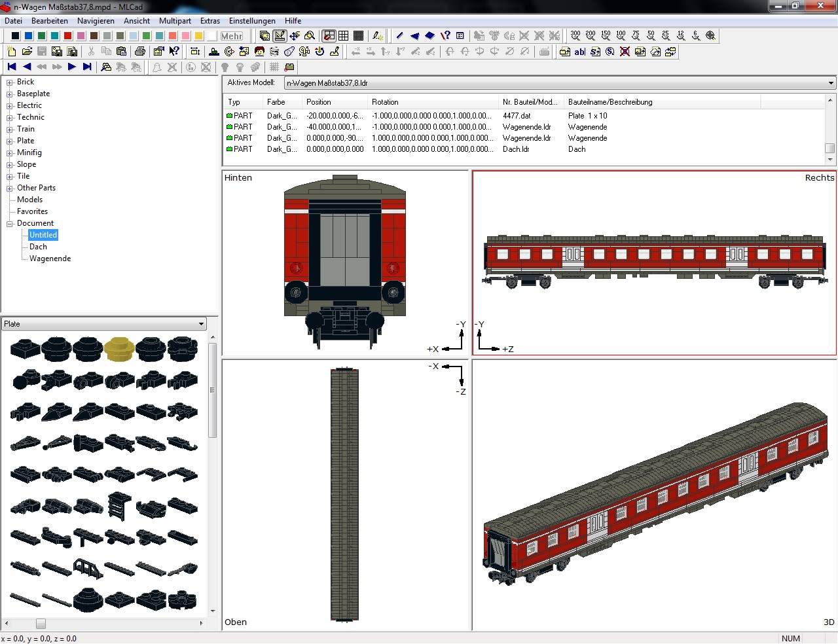The height and width of the screenshot is (644, 838).
Task: Toggle the fine grid button
Action: (358, 35)
